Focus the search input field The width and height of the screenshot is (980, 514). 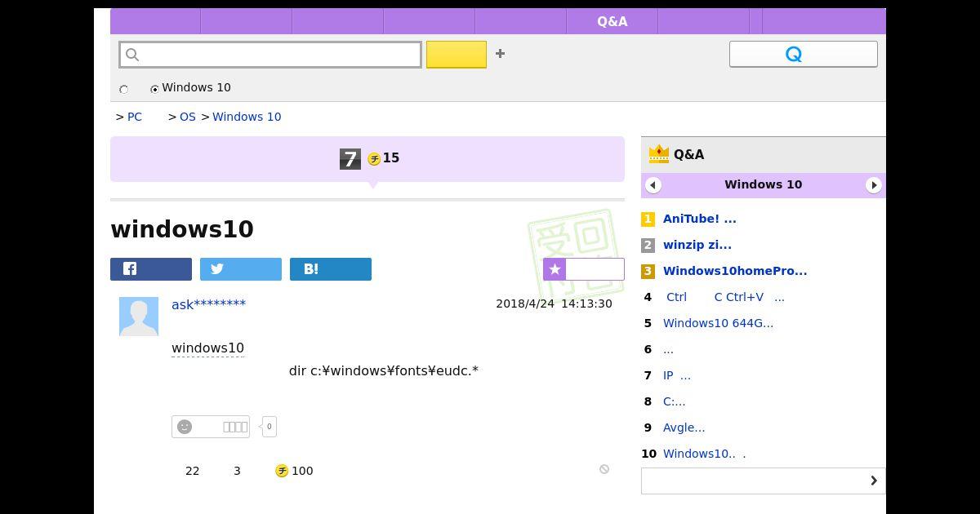click(270, 55)
